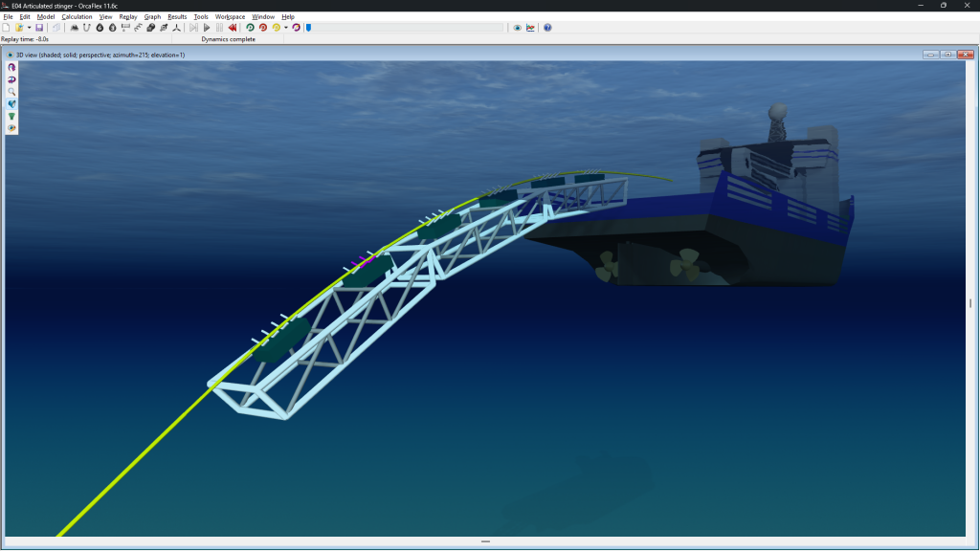Select the magnifier zoom tool in the view toolbar

click(12, 91)
